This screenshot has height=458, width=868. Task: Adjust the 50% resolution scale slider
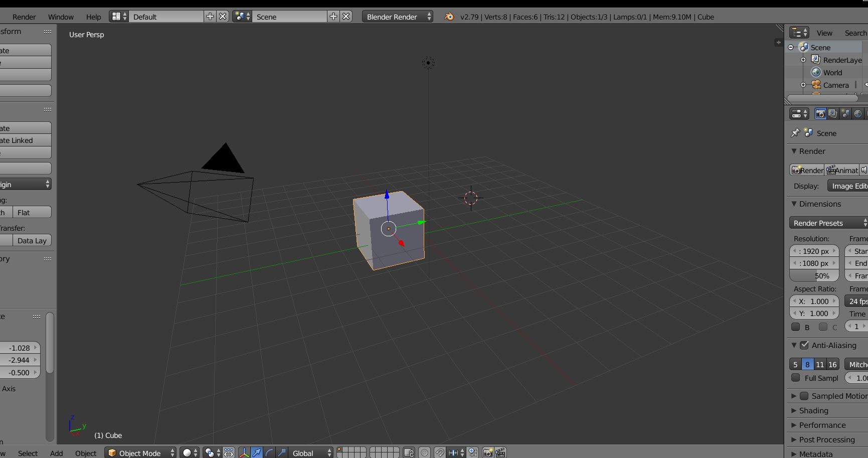click(x=814, y=275)
